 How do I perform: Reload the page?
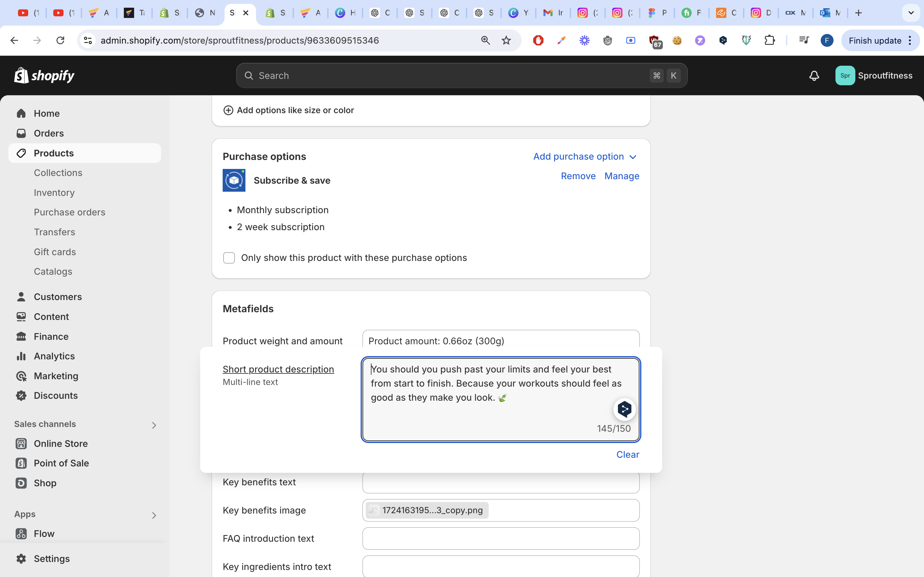pyautogui.click(x=60, y=40)
